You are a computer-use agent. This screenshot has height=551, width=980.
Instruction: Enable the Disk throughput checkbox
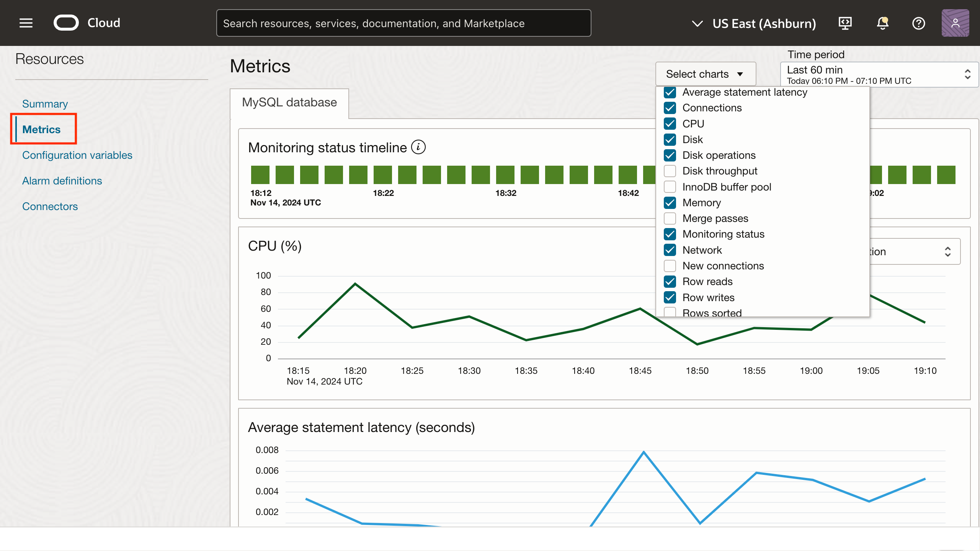(x=670, y=171)
